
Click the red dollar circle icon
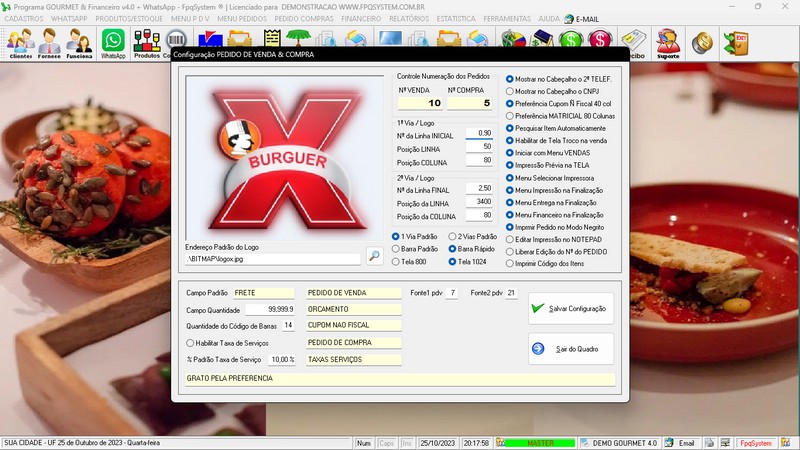tap(599, 39)
